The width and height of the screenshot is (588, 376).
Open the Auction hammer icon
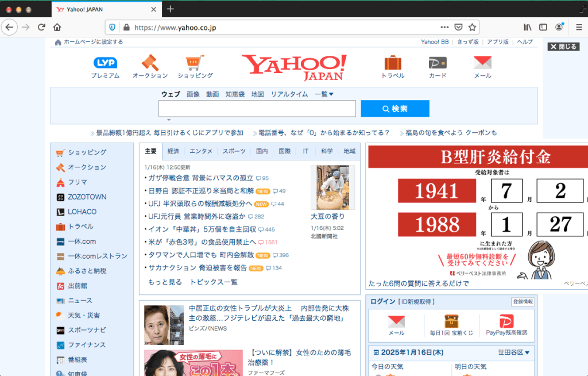150,63
